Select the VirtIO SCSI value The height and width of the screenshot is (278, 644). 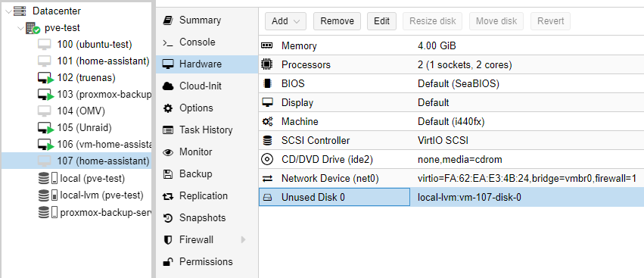(x=443, y=141)
